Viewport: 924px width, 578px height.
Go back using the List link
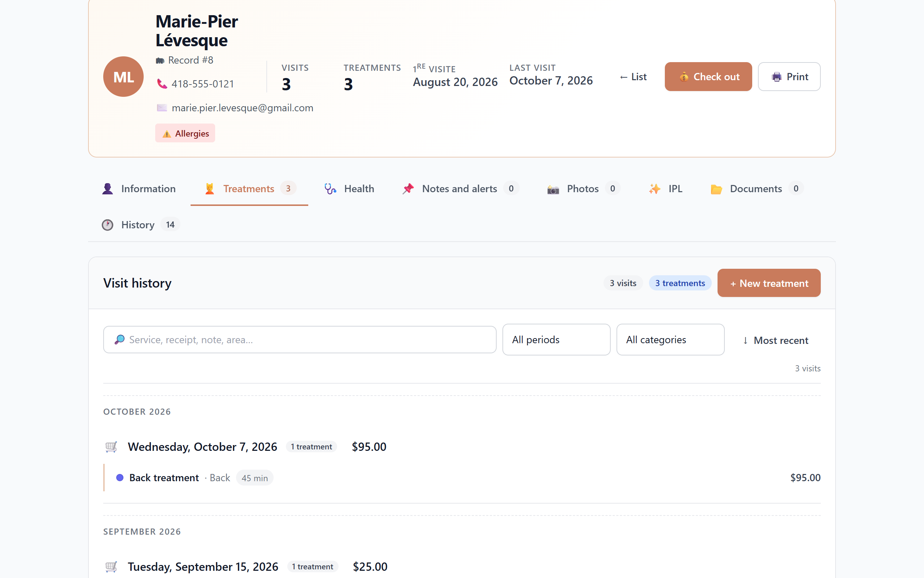[633, 77]
